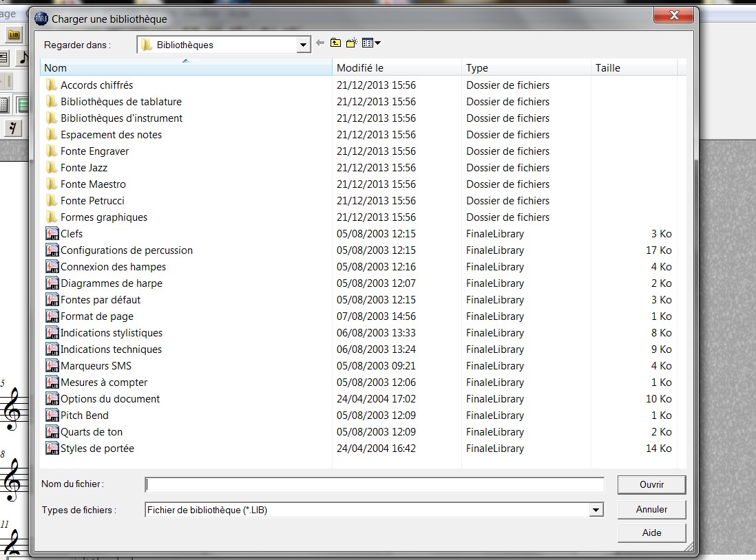
Task: Click the LIB library icon in Finale toolbar
Action: 14,35
